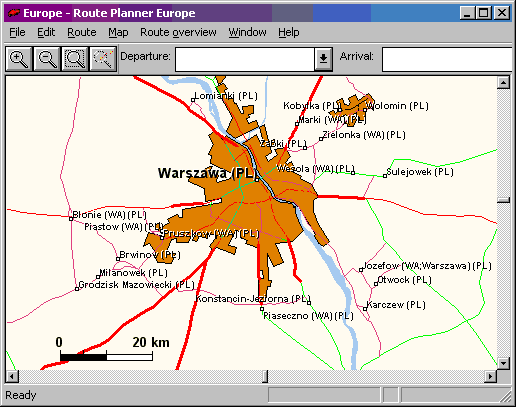This screenshot has width=516, height=407.
Task: Focus the Departure input field
Action: (x=245, y=59)
